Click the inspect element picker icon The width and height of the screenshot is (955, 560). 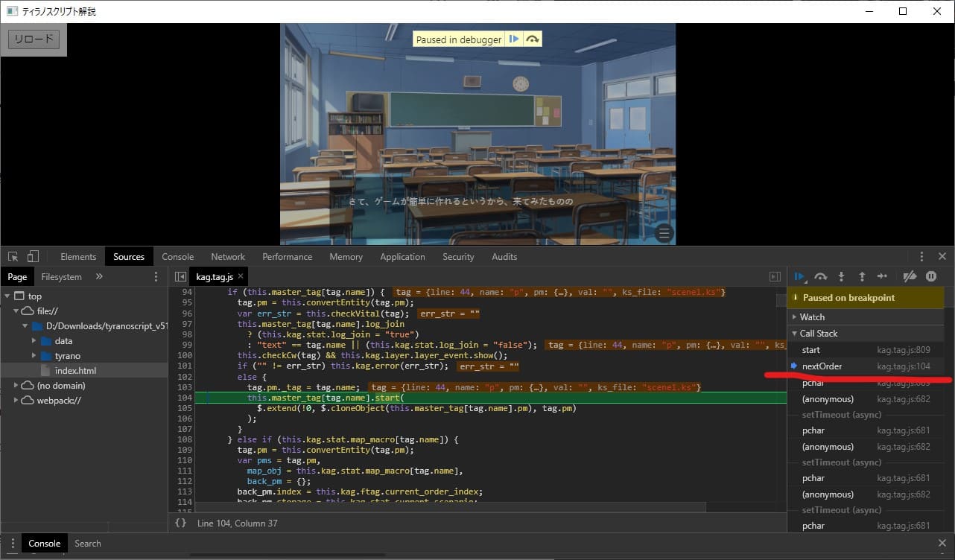tap(13, 257)
